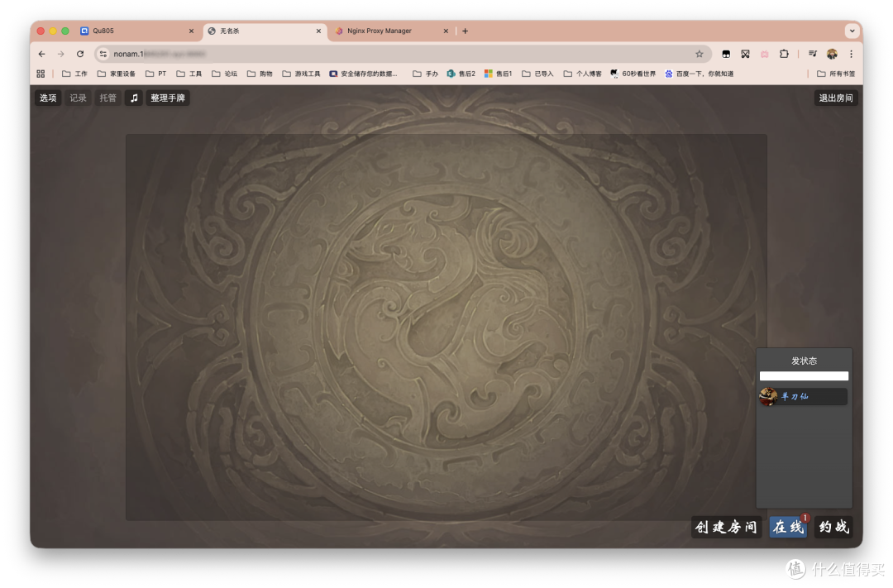
Task: Open the 所有书签 folder
Action: pyautogui.click(x=836, y=74)
